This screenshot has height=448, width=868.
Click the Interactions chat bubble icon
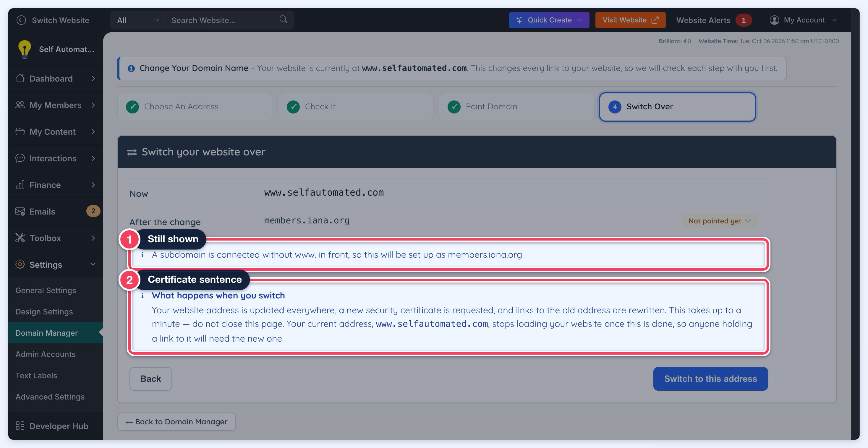point(20,158)
